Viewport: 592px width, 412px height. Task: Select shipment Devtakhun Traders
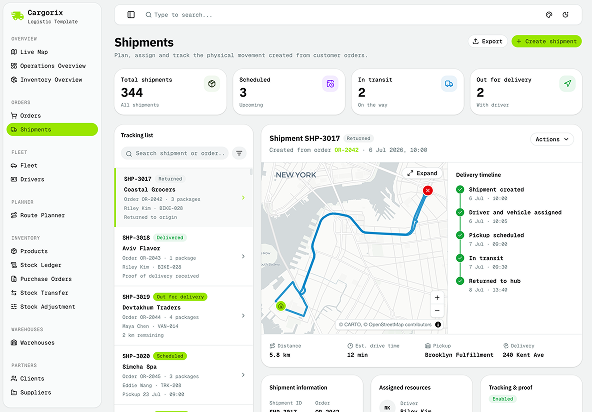pyautogui.click(x=183, y=316)
